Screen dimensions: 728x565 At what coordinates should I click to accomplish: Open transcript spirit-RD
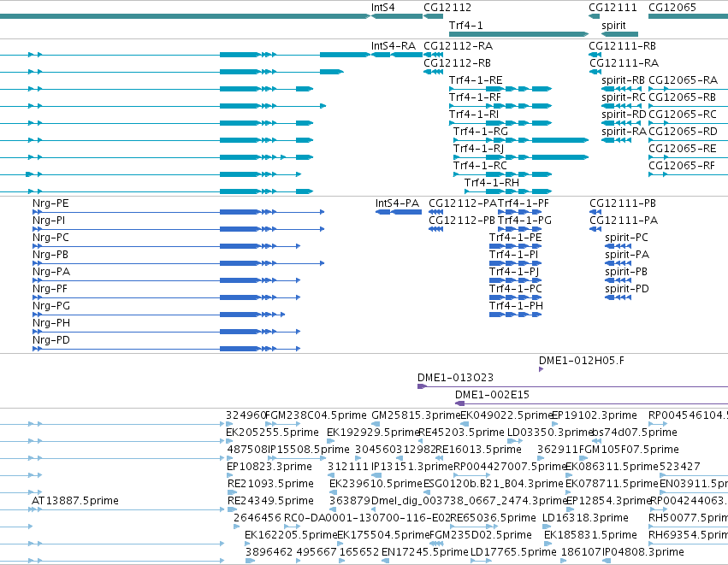pyautogui.click(x=624, y=115)
